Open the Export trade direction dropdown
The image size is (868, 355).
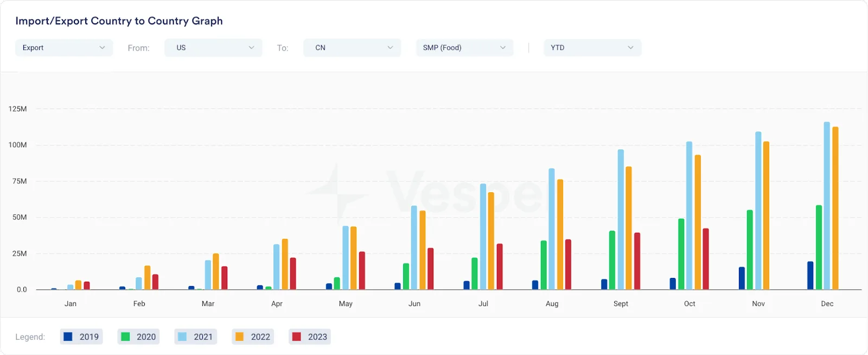pos(64,48)
